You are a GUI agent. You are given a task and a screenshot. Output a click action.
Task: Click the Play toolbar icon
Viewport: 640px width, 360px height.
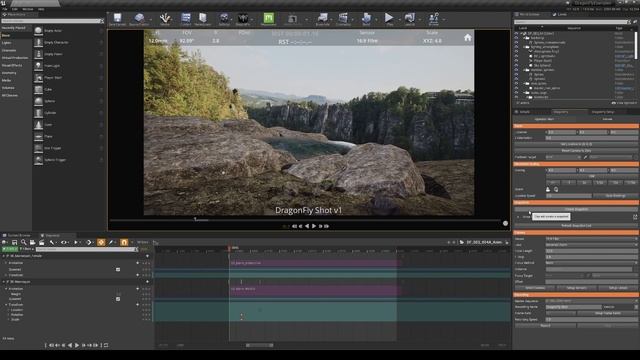coord(389,18)
